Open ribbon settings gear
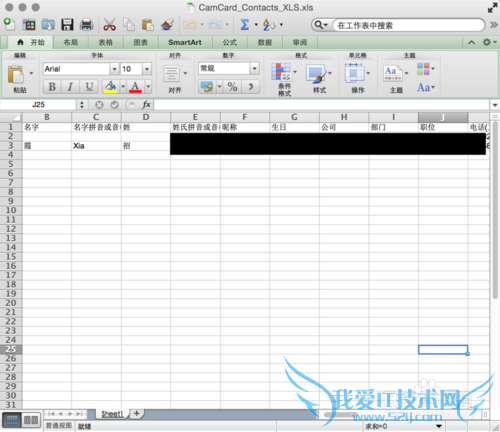 (487, 42)
